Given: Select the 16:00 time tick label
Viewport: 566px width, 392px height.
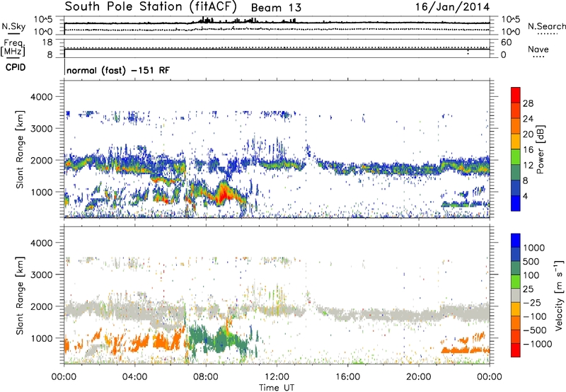Looking at the screenshot, I should pos(347,377).
